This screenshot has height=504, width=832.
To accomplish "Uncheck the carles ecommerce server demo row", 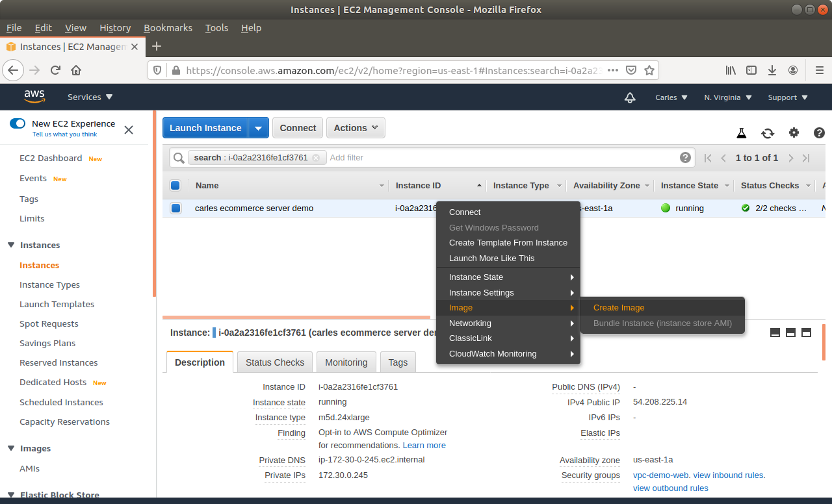I will 175,208.
